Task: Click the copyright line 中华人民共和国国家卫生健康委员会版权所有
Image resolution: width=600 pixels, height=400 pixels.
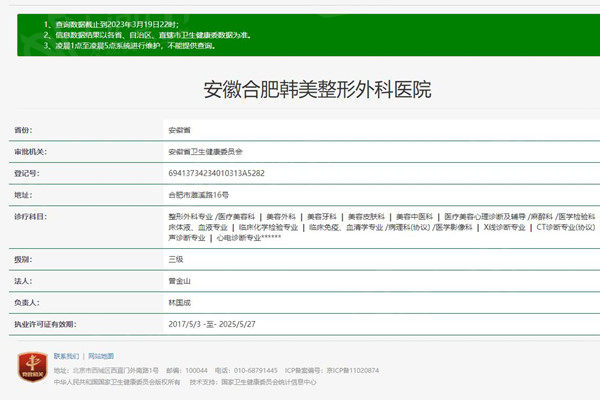Action: (x=117, y=382)
